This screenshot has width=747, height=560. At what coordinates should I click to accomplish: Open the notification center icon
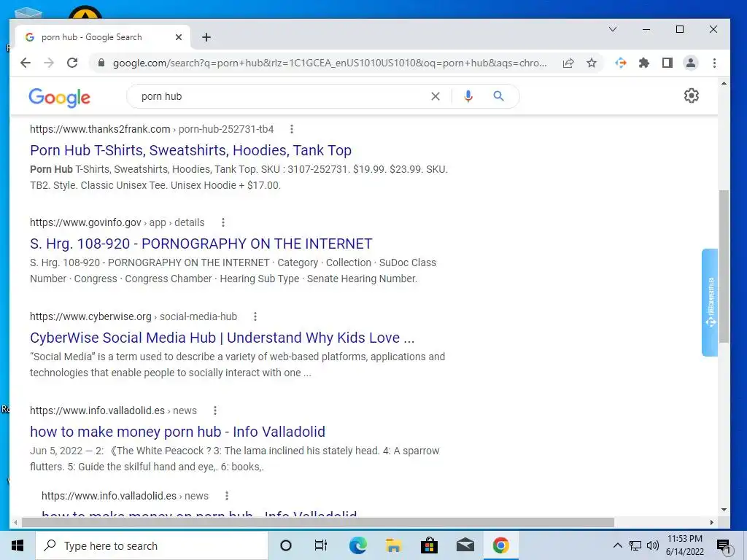pyautogui.click(x=724, y=545)
